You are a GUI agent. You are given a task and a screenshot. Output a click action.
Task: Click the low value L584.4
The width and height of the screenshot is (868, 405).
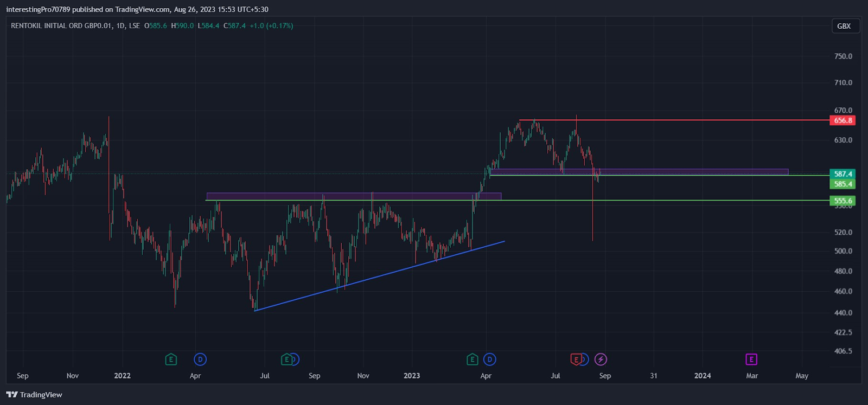point(208,26)
